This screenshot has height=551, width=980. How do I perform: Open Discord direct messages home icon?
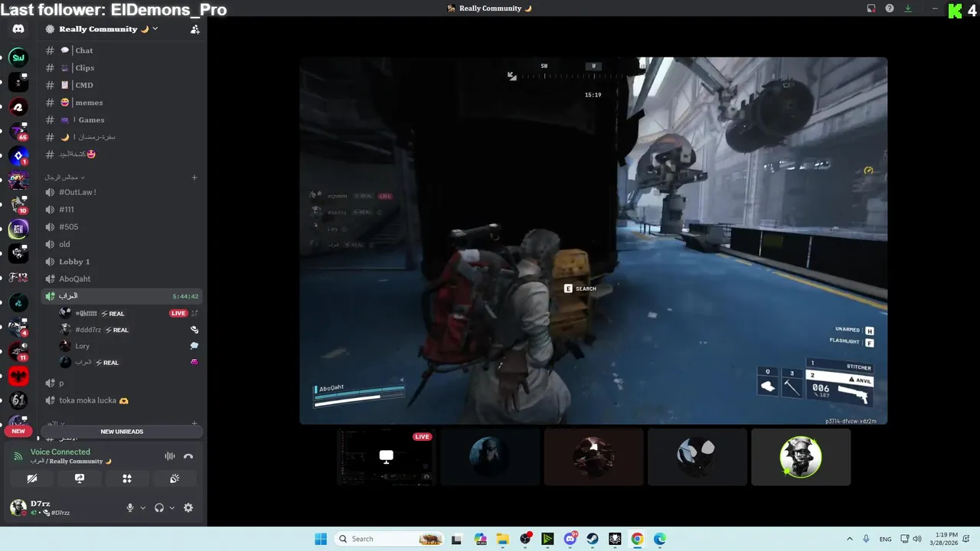(x=18, y=29)
